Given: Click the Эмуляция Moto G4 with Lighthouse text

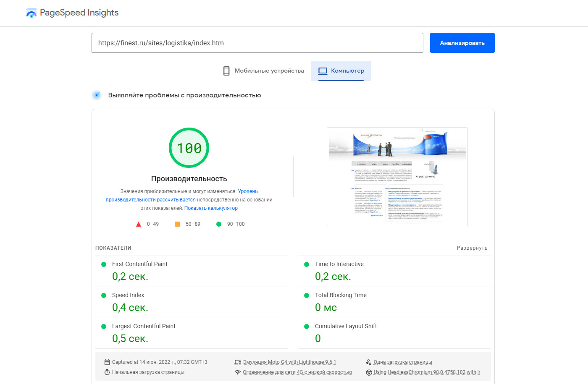Looking at the screenshot, I should coord(289,362).
